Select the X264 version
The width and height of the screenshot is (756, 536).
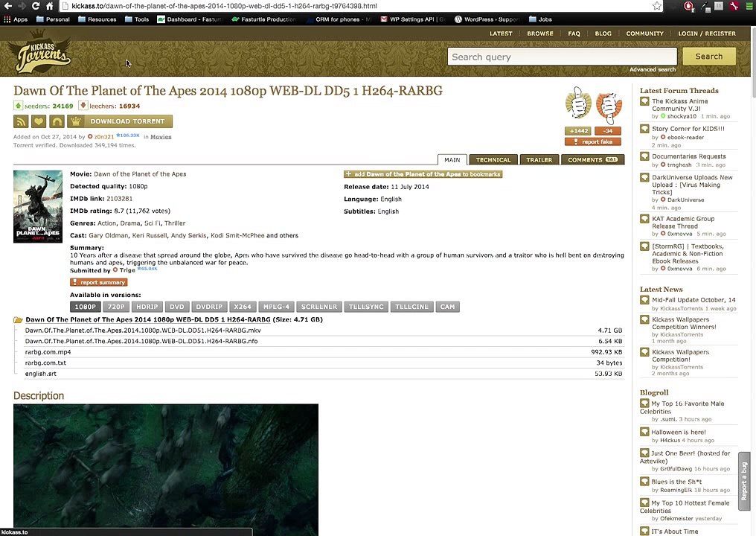tap(243, 307)
